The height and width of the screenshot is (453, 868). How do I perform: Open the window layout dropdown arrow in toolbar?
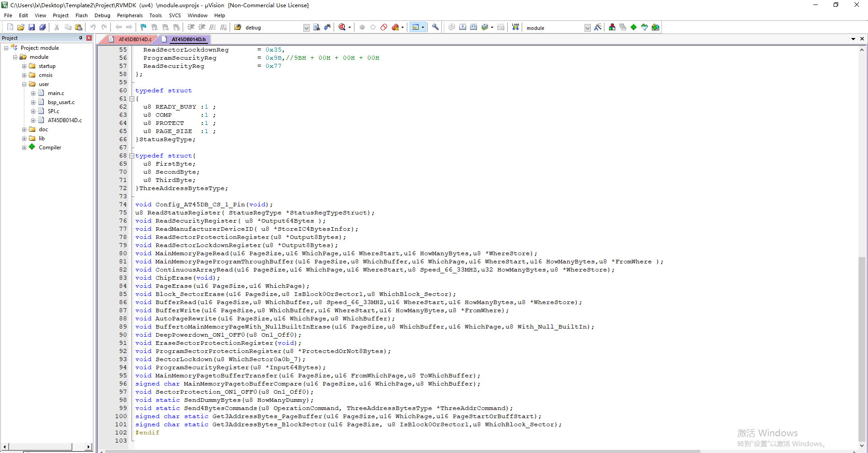pos(423,28)
